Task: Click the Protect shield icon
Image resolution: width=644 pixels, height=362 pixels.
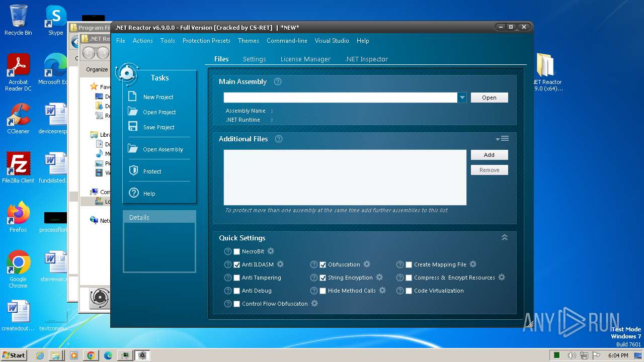Action: pos(133,171)
